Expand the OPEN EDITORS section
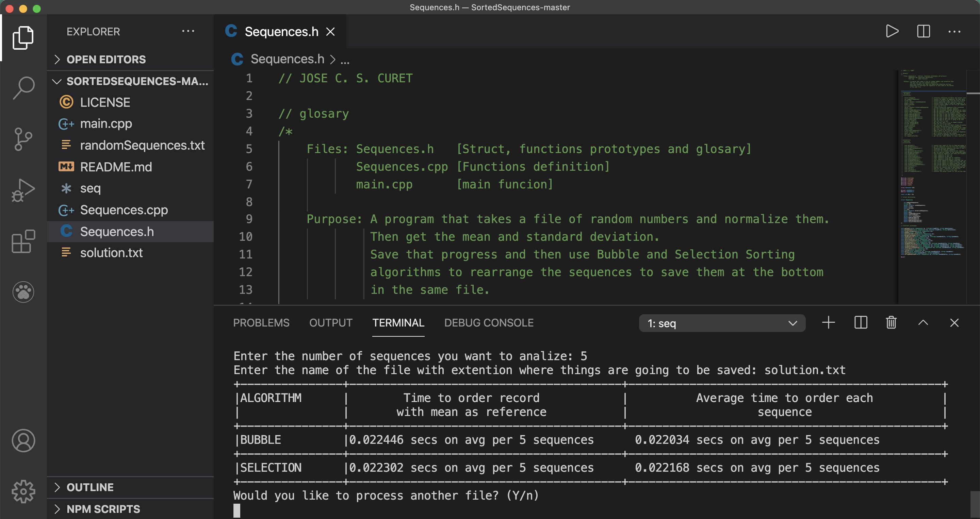Image resolution: width=980 pixels, height=519 pixels. tap(58, 59)
